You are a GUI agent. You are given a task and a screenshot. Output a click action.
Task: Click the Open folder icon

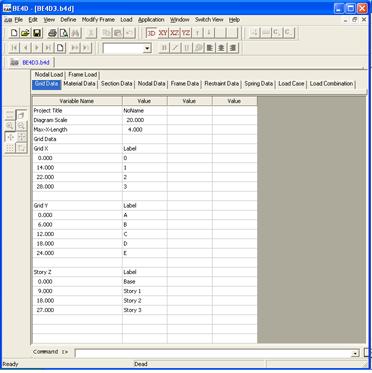(x=25, y=33)
